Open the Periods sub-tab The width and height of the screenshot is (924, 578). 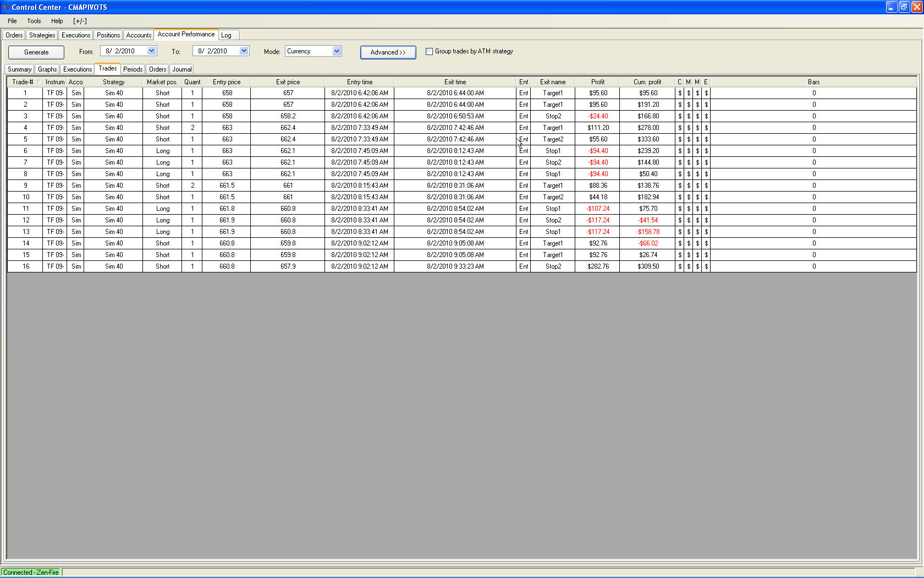pos(133,69)
